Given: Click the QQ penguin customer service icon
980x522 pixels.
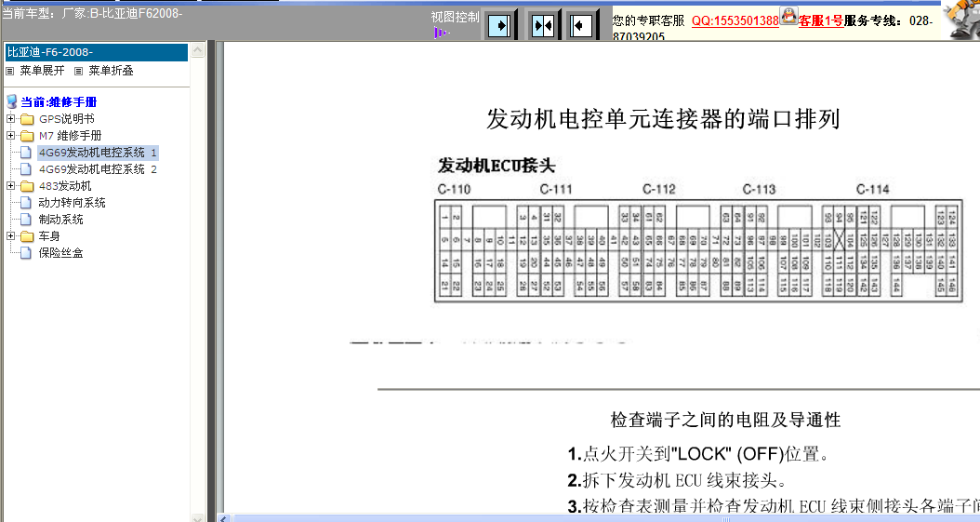Looking at the screenshot, I should tap(788, 16).
